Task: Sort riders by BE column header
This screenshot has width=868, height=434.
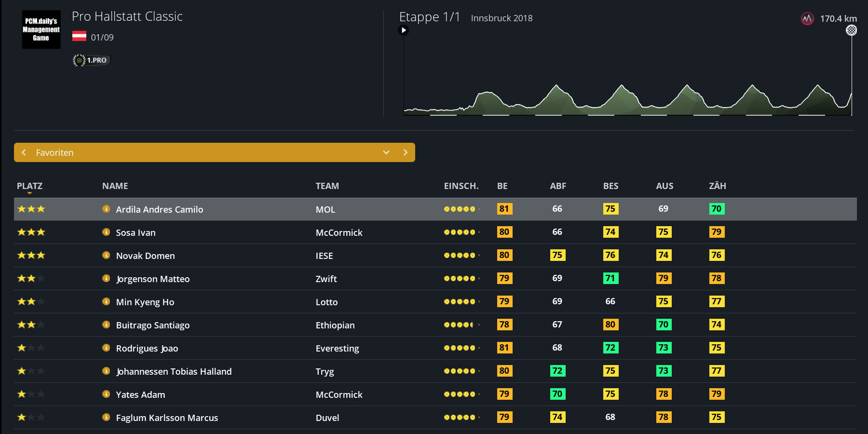Action: point(502,186)
